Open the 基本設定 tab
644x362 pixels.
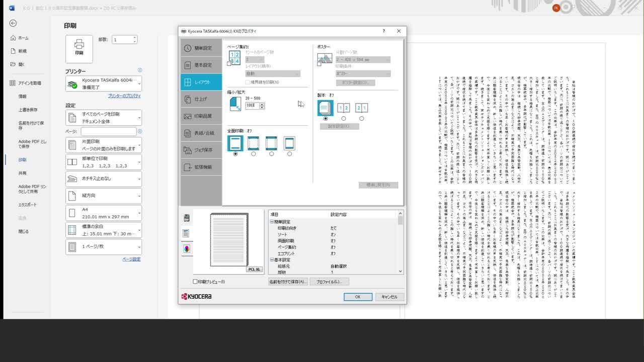(201, 65)
